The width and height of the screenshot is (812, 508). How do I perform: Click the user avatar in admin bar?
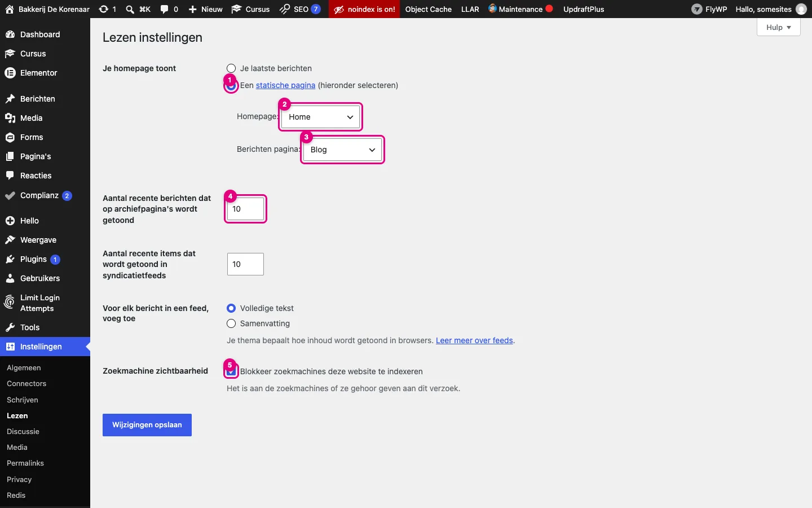801,9
